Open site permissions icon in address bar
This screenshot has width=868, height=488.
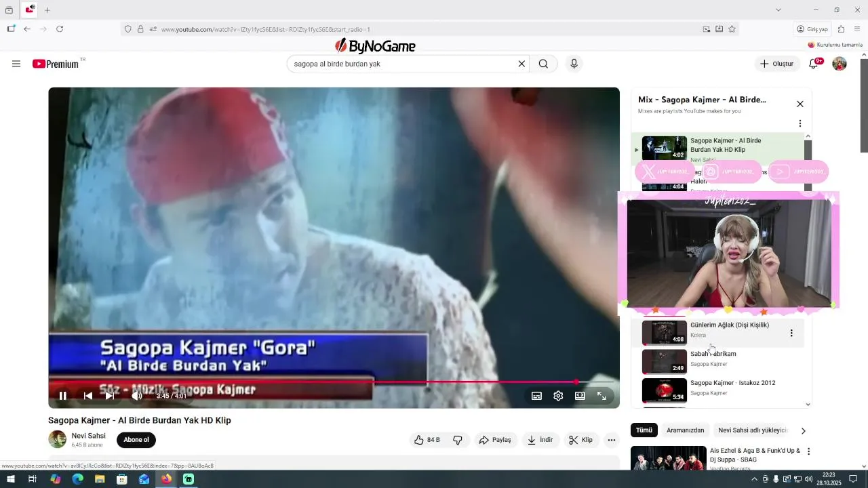[x=153, y=29]
